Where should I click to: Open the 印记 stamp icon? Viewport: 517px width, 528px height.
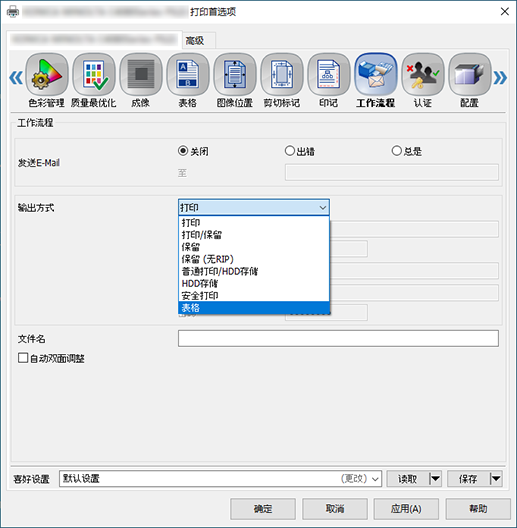click(x=329, y=74)
